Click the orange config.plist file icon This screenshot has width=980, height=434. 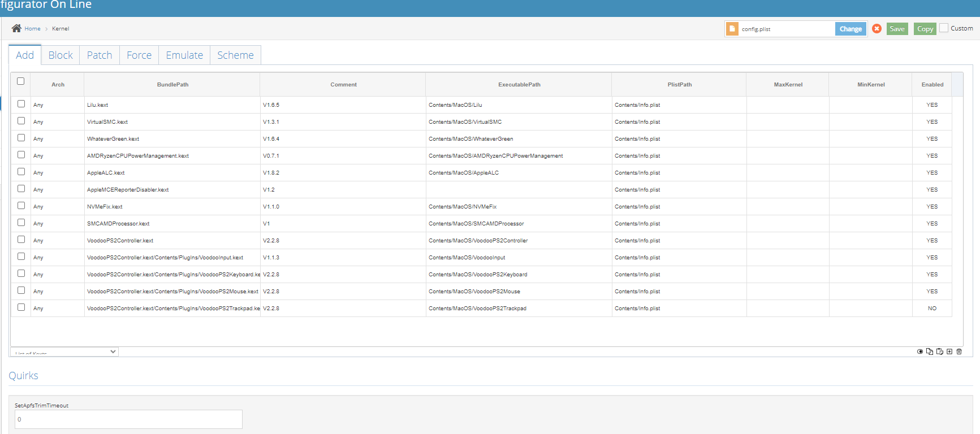732,29
